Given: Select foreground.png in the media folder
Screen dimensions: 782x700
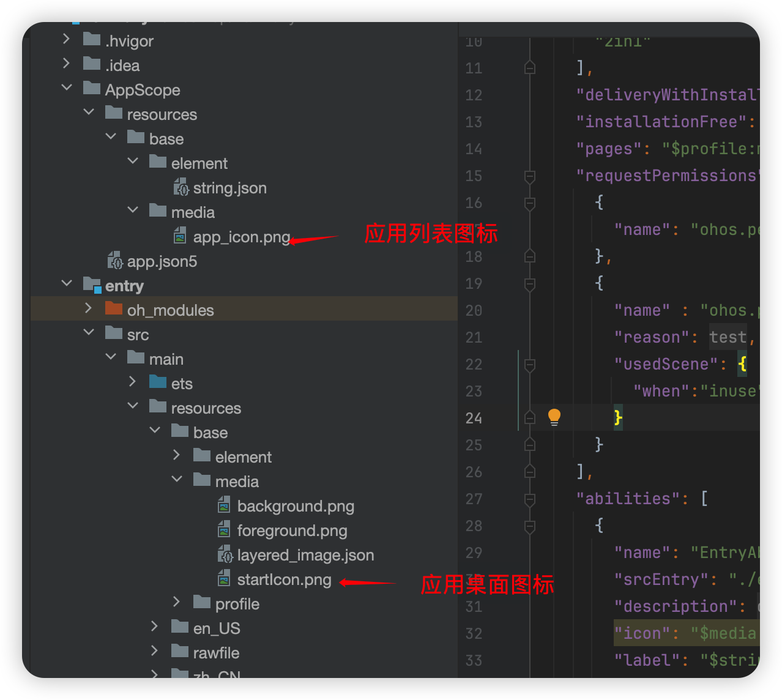Looking at the screenshot, I should [x=292, y=531].
